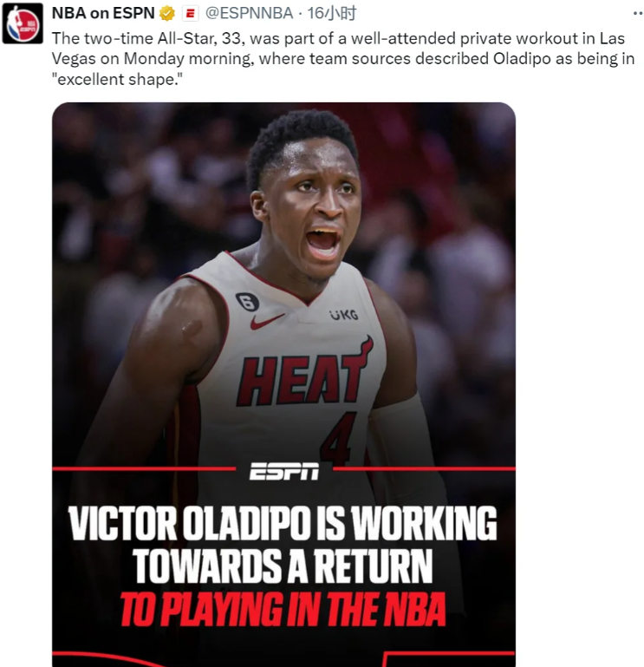
Task: Click the "TOWARDS A RETURN" headline line
Action: pos(283,566)
